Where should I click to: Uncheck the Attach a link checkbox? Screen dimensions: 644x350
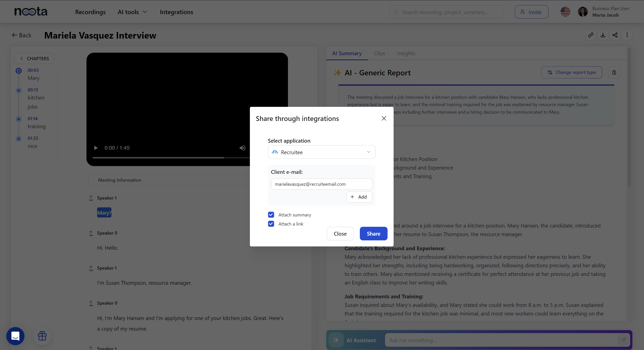coord(271,224)
